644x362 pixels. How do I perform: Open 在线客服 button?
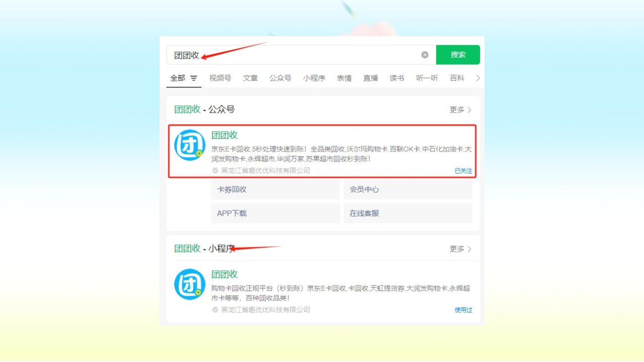408,213
